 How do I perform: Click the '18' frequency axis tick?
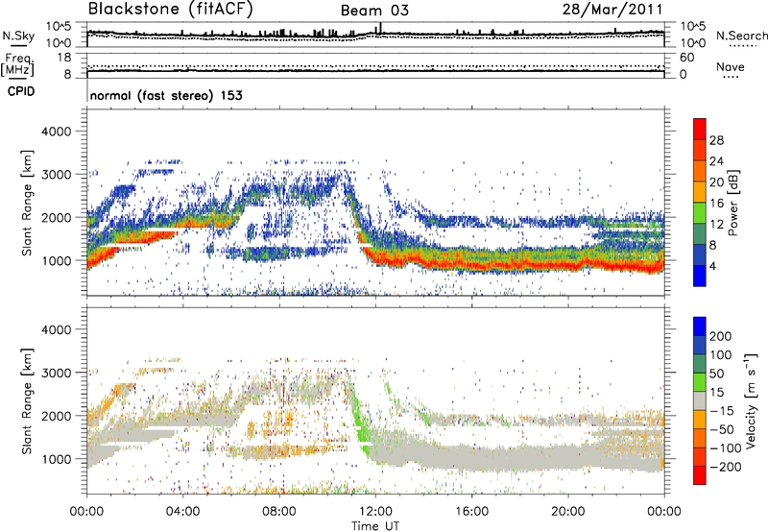click(x=64, y=58)
